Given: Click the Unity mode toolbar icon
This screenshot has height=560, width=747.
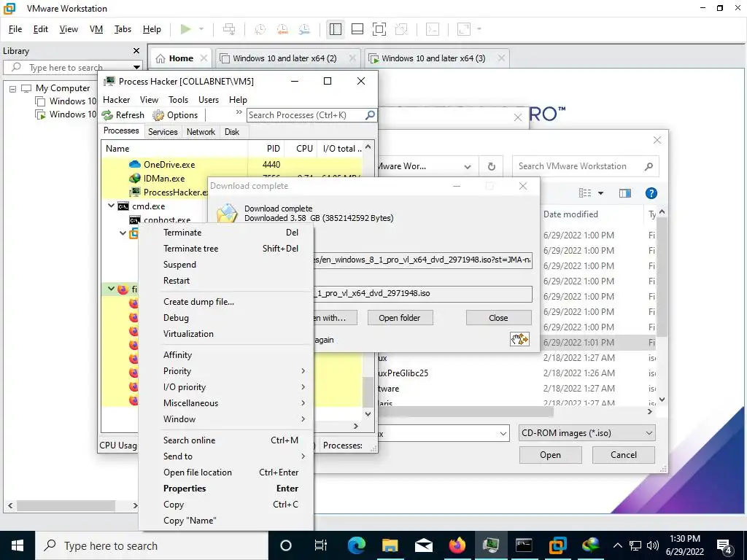Looking at the screenshot, I should tap(402, 29).
